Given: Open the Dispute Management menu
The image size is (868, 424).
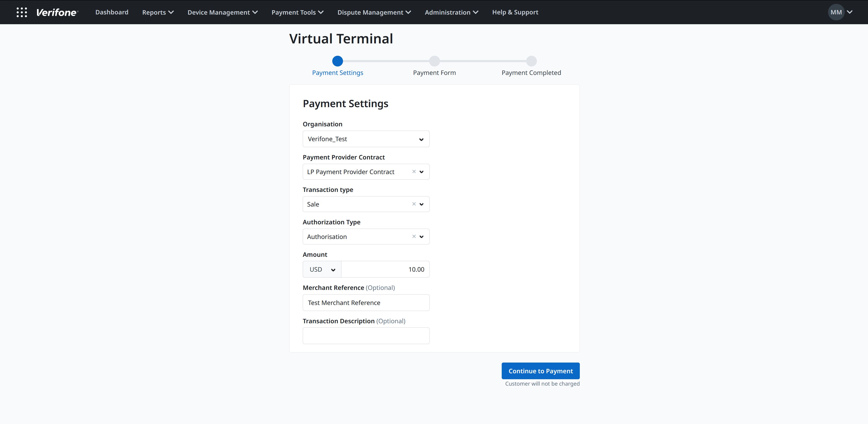Looking at the screenshot, I should (x=374, y=12).
